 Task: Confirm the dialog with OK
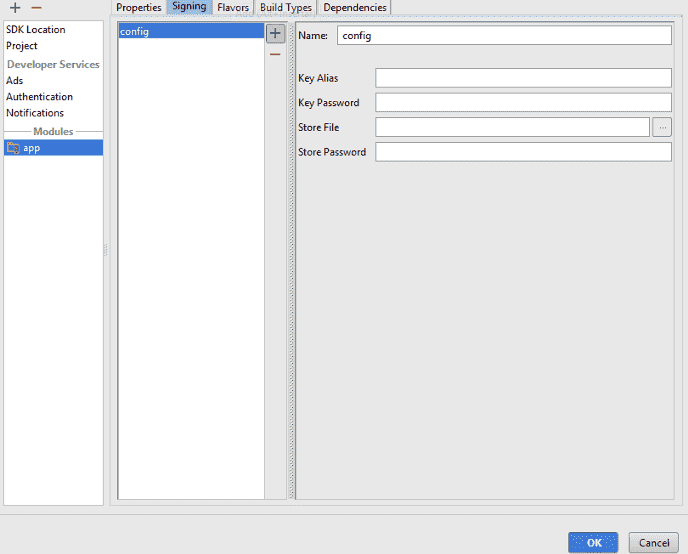click(593, 543)
